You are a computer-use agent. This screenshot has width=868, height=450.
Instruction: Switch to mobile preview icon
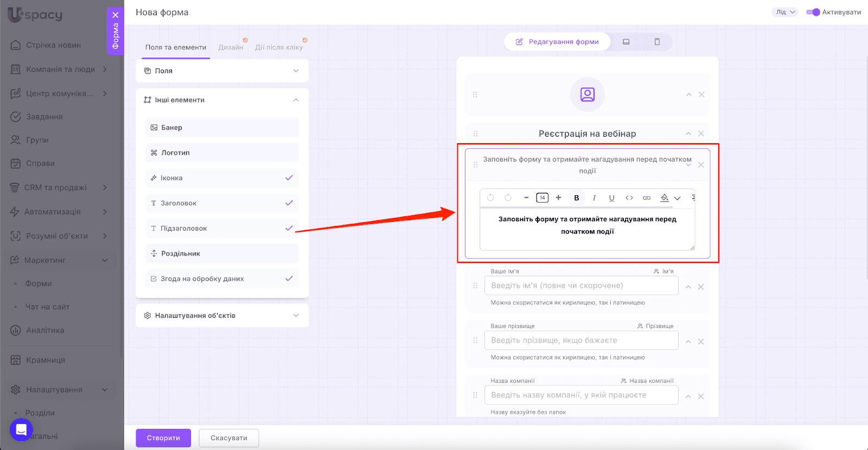[657, 42]
